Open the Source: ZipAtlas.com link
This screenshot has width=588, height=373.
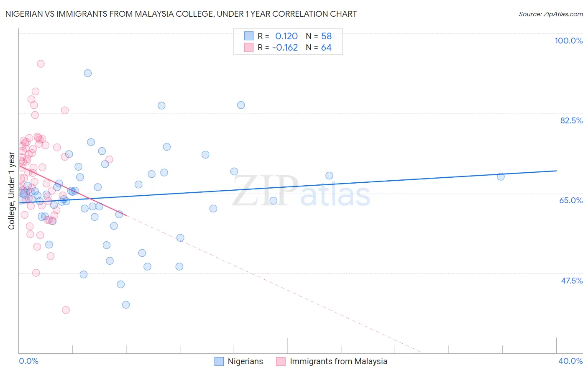[551, 14]
